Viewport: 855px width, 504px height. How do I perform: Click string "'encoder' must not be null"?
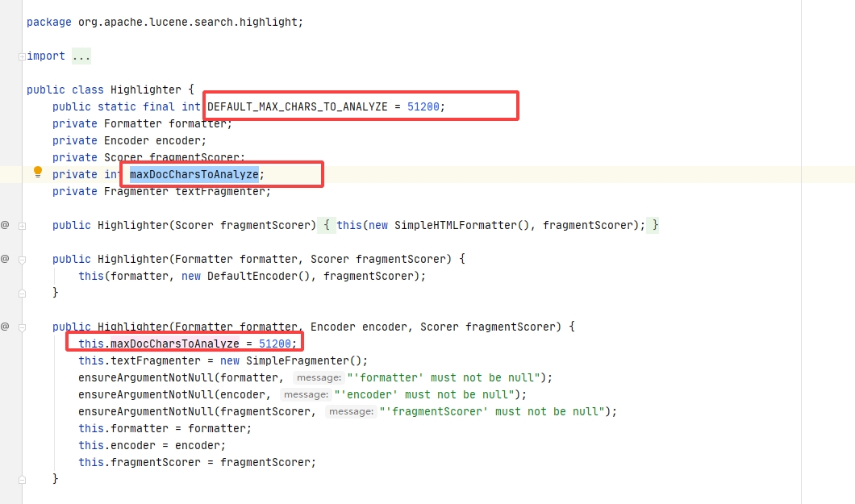[x=424, y=394]
